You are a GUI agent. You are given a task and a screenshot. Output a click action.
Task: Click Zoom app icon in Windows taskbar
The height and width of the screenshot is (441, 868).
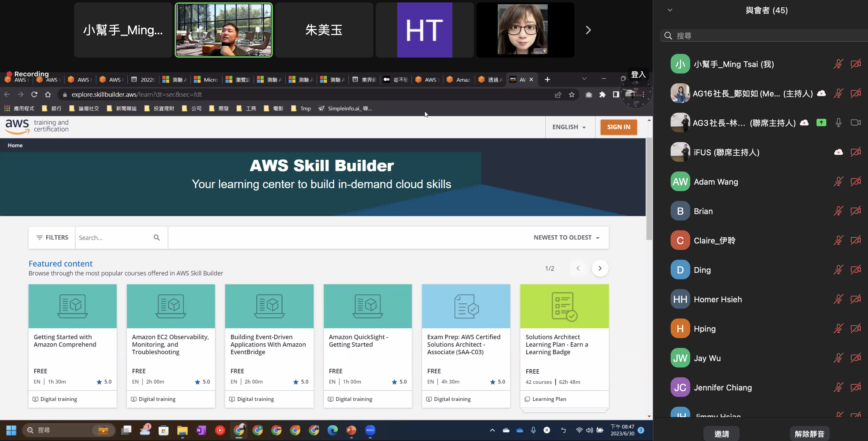[370, 430]
